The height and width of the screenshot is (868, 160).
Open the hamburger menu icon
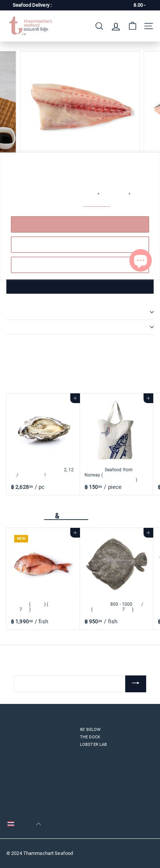pyautogui.click(x=149, y=26)
